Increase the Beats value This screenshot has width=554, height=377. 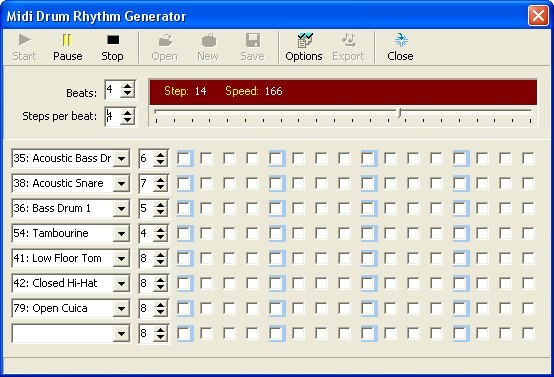[x=128, y=86]
